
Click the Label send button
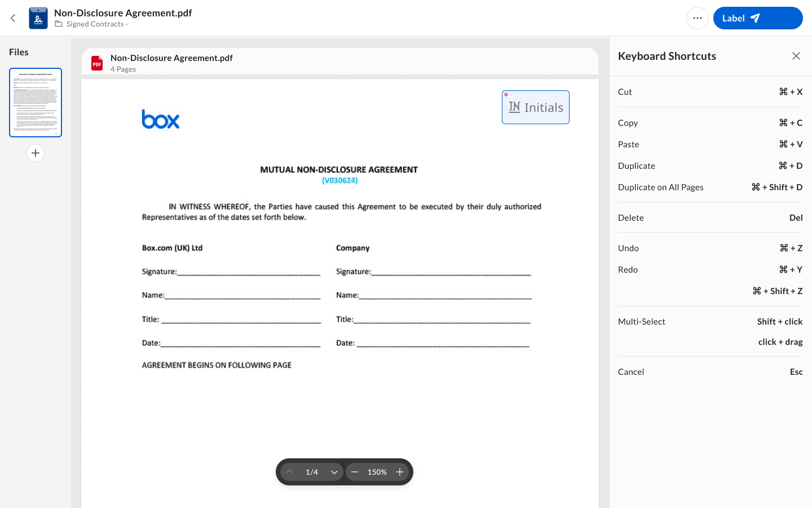(x=757, y=18)
